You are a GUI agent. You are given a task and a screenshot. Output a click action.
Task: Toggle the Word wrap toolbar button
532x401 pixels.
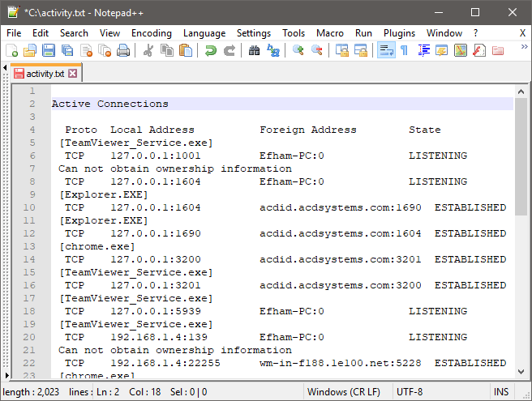point(386,50)
